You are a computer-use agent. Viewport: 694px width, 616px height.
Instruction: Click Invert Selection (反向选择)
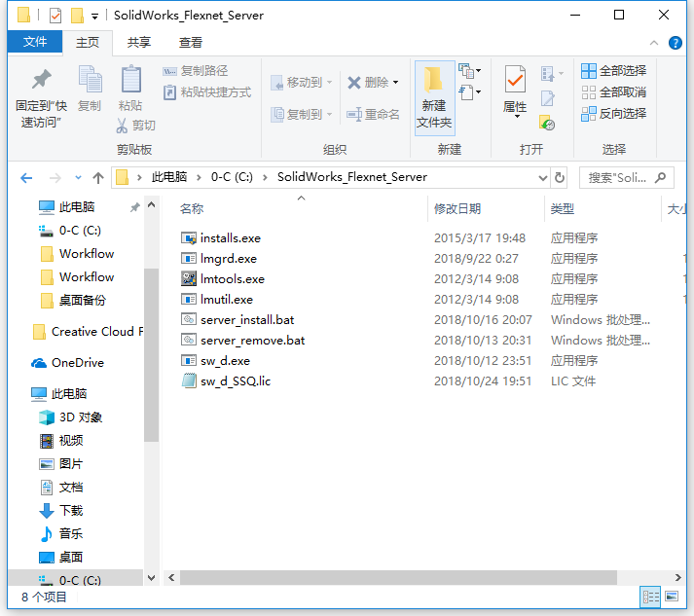coord(613,114)
